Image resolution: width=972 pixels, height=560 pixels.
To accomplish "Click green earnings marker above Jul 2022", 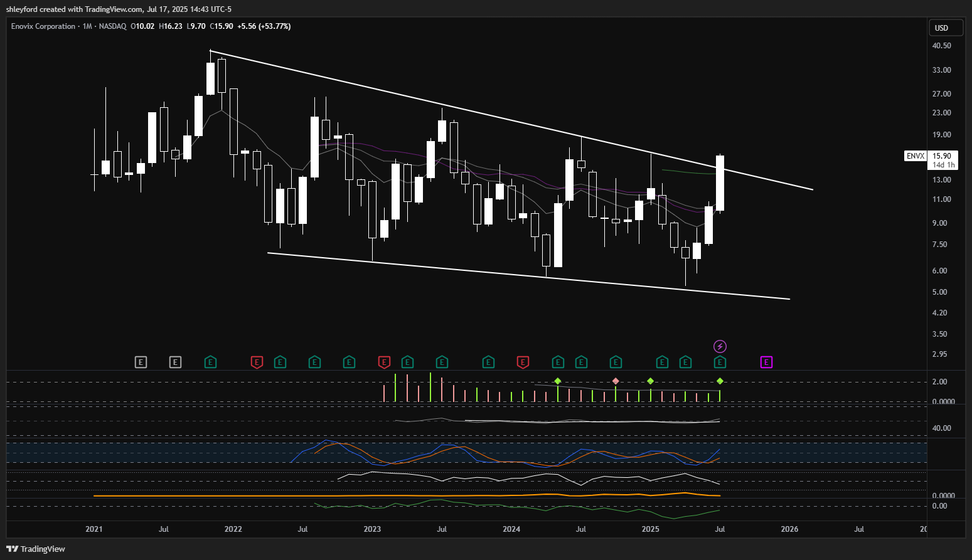I will (314, 362).
